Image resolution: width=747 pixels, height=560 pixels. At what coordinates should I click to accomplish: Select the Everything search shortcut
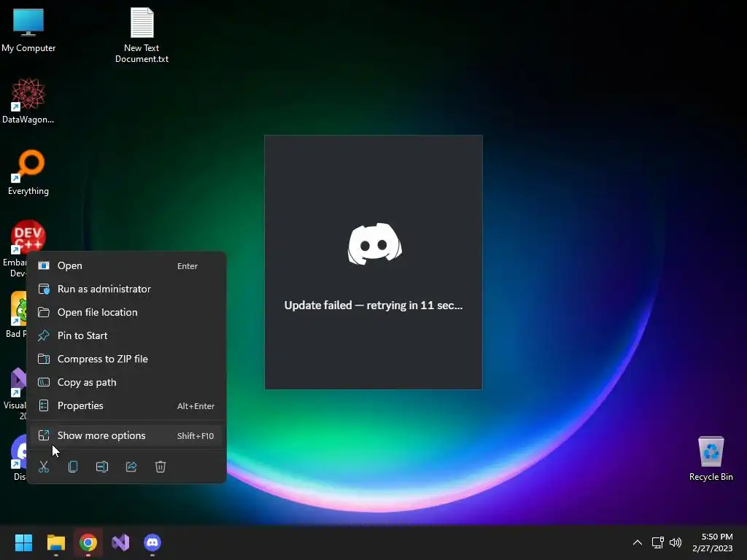point(28,172)
